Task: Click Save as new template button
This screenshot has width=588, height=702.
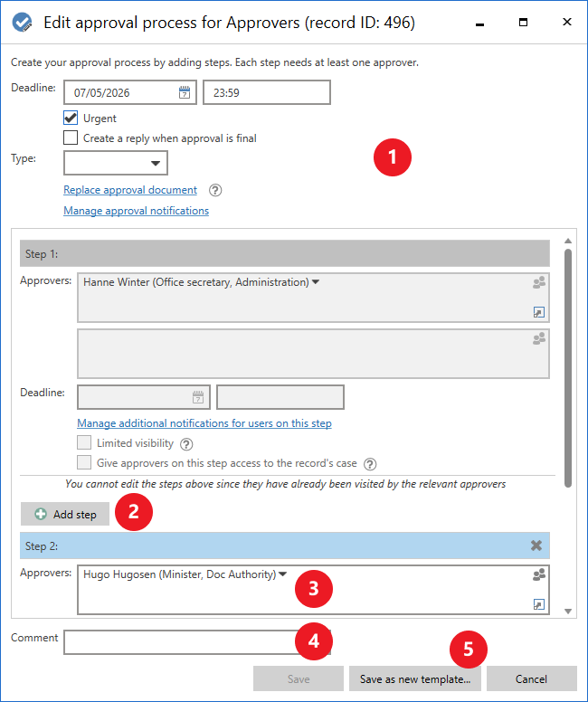Action: 415,678
